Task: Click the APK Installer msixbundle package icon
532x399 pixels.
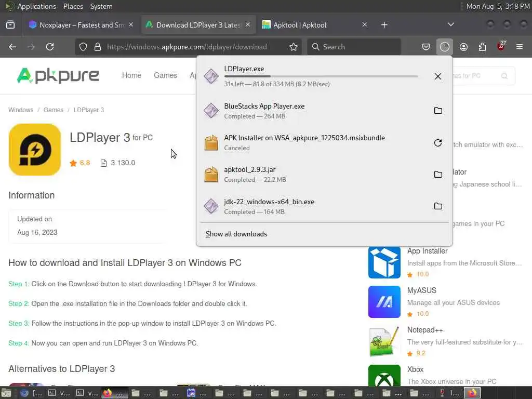Action: [211, 143]
